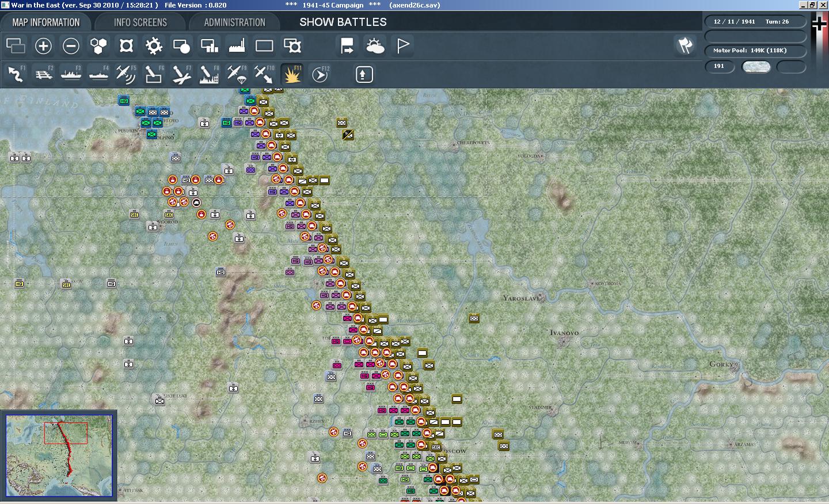Click the F12 end turn icon
The width and height of the screenshot is (829, 504).
tap(320, 74)
